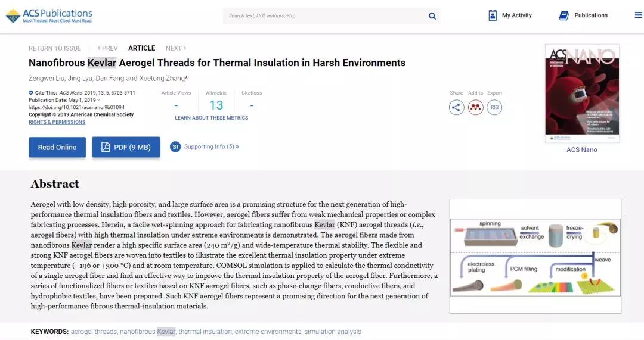644x340 pixels.
Task: Click Learn About These Metrics
Action: tap(211, 118)
